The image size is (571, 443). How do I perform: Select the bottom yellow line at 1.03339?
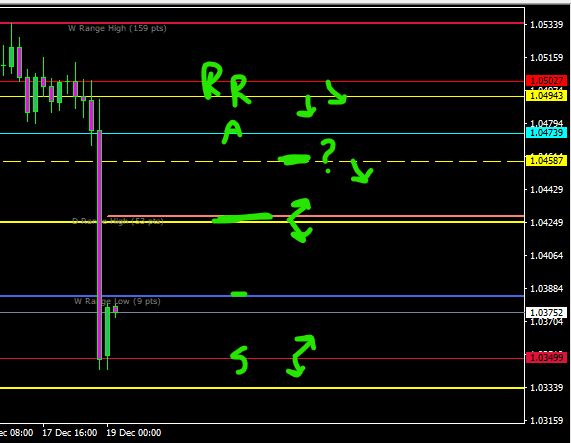262,388
